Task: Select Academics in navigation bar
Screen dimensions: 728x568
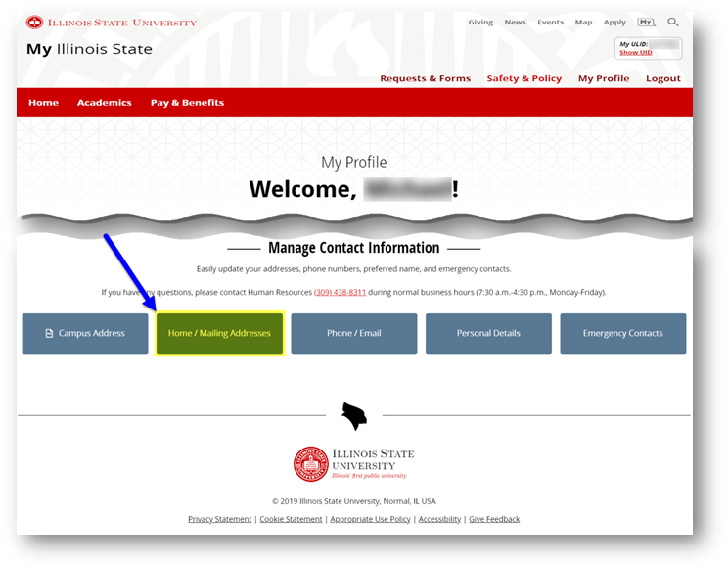Action: (105, 102)
